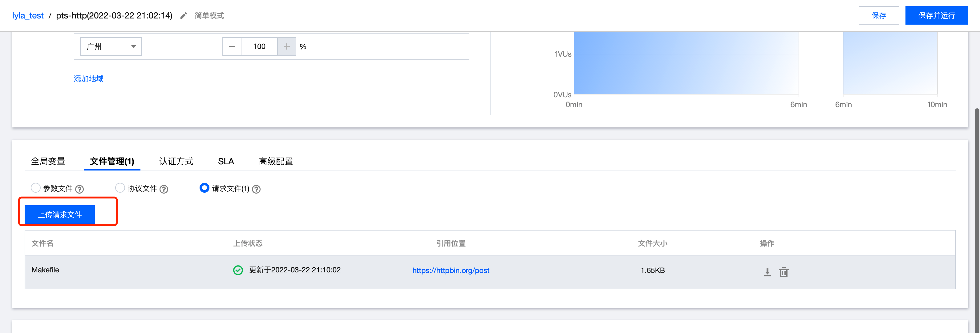Screen dimensions: 980x333
Task: Switch to the SLA tab
Action: 226,161
